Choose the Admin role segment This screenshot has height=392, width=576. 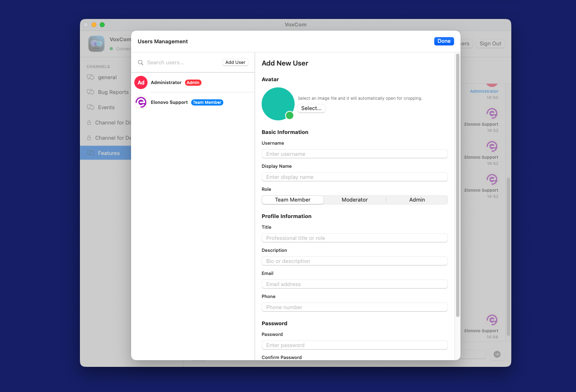(x=417, y=200)
